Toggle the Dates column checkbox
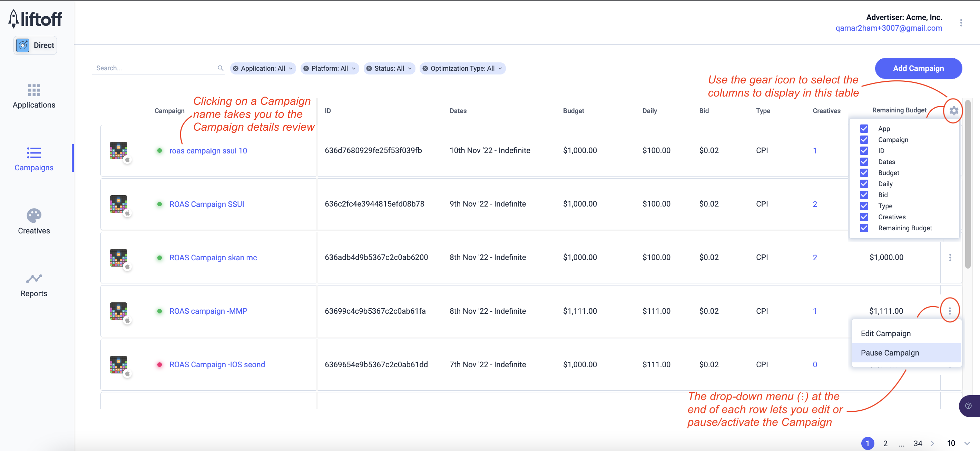The height and width of the screenshot is (451, 980). 864,162
